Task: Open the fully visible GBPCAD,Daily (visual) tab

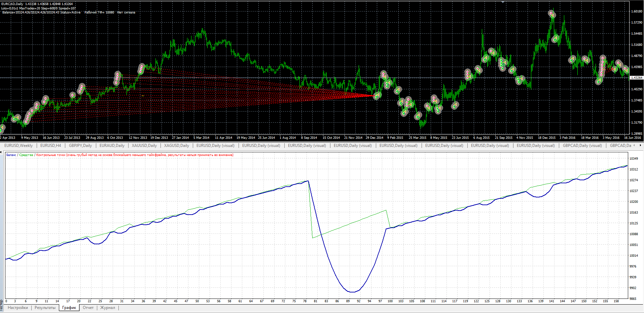Action: [582, 146]
